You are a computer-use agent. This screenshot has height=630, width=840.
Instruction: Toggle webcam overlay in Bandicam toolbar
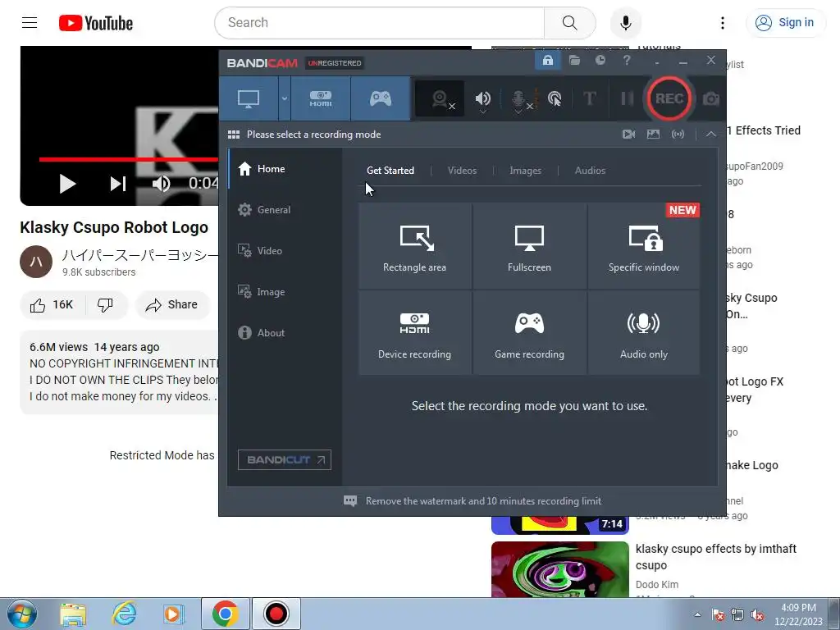coord(440,98)
